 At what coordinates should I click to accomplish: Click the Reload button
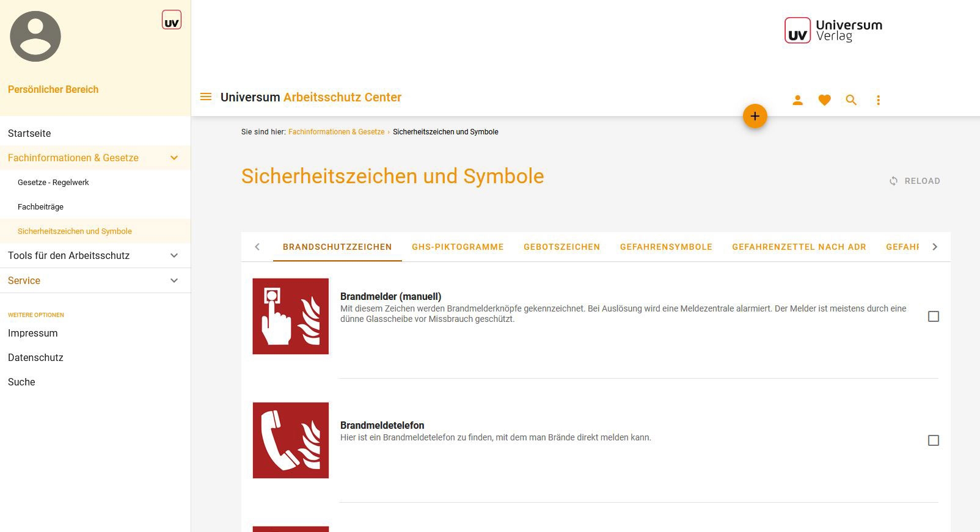[x=915, y=181]
